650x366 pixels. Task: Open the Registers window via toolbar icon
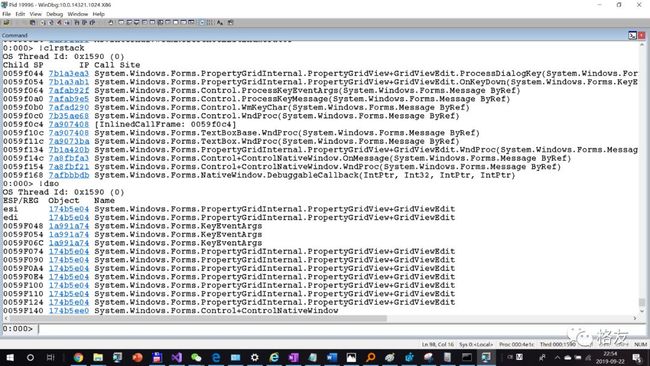click(x=144, y=22)
